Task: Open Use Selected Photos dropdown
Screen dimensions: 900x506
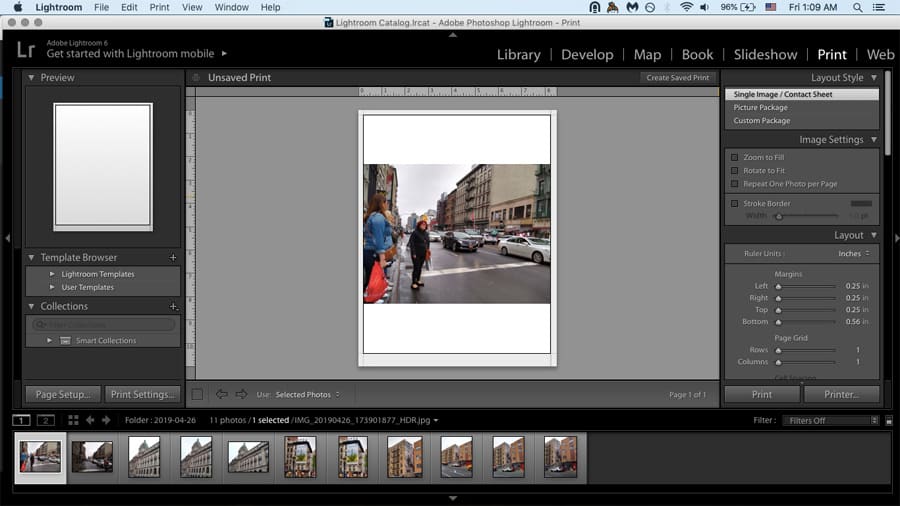Action: pyautogui.click(x=307, y=395)
